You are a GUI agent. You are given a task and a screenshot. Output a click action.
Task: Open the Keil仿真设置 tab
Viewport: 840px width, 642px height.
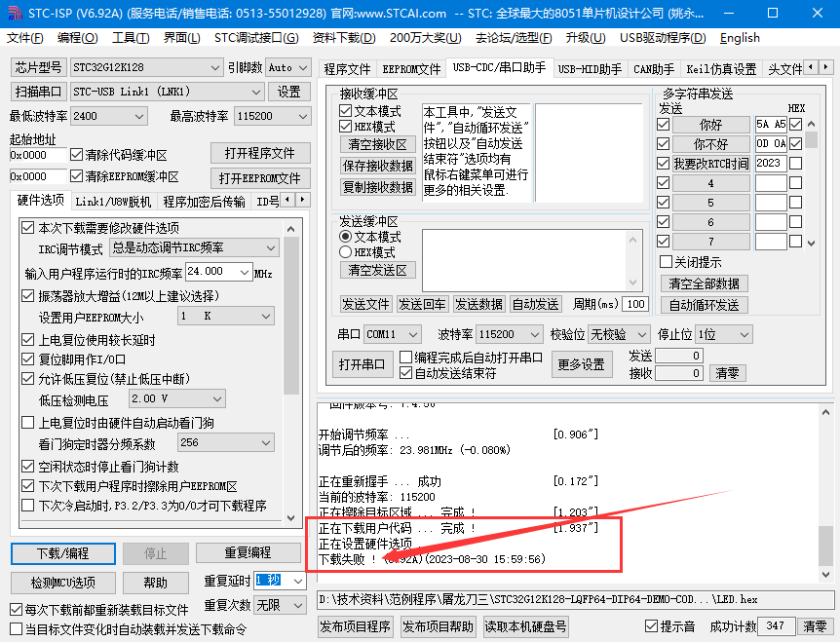click(721, 69)
